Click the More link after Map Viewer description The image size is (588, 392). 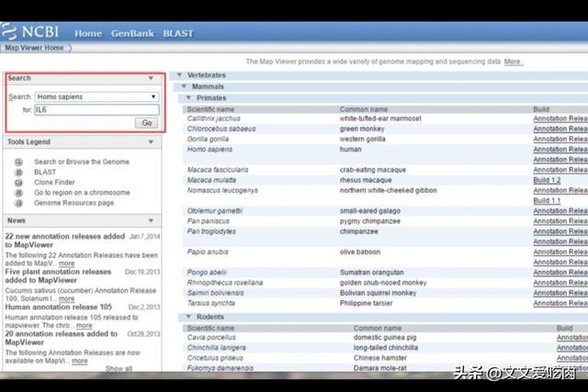tap(513, 62)
